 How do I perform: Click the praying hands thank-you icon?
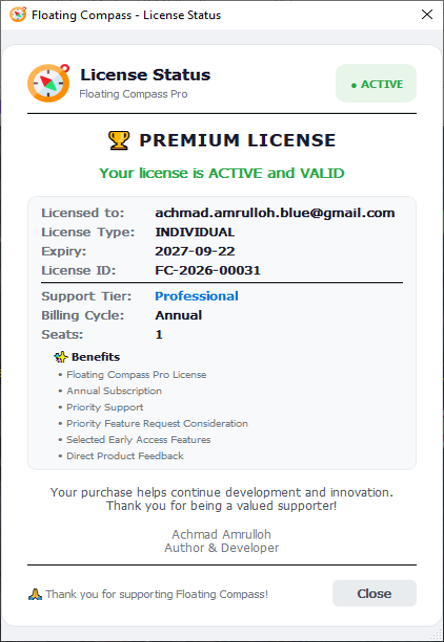(35, 594)
